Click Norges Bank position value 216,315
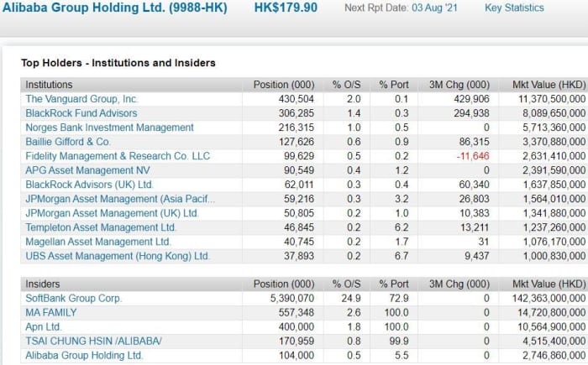Image resolution: width=588 pixels, height=365 pixels. (x=297, y=128)
